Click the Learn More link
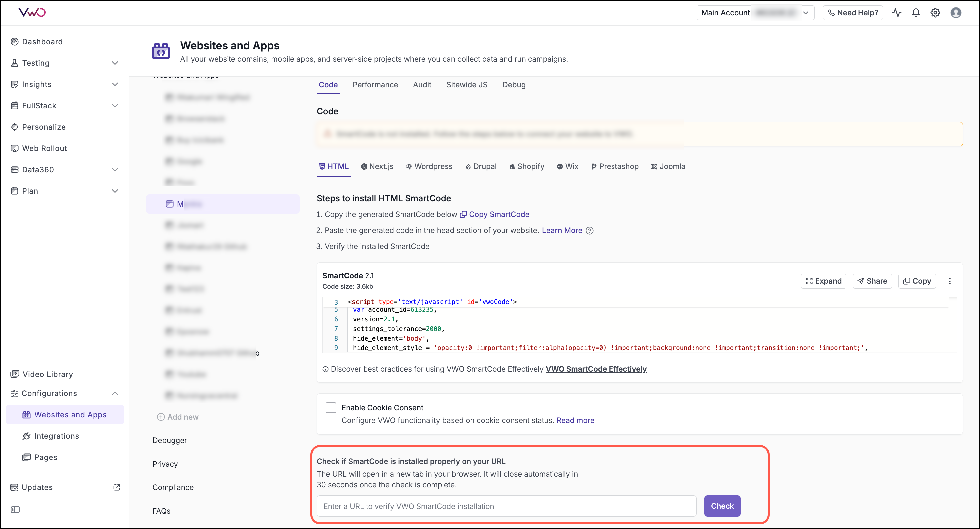 click(562, 230)
